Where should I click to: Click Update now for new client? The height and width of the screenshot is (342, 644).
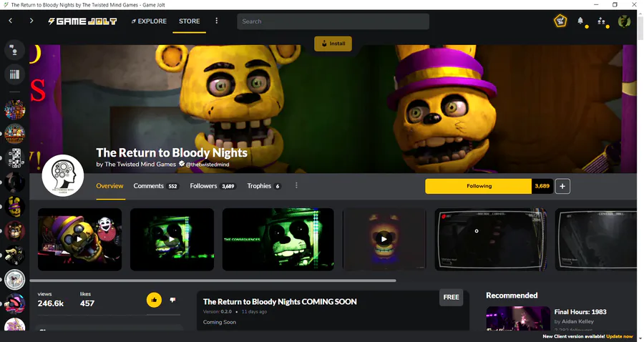(x=620, y=336)
